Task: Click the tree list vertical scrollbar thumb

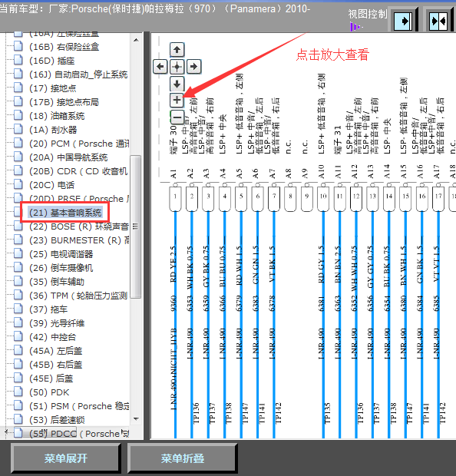Action: click(x=136, y=226)
